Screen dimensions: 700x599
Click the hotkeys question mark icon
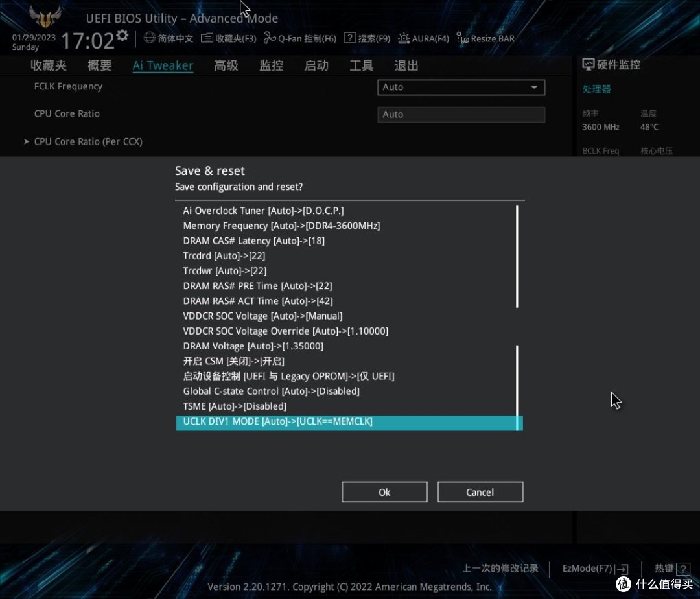(x=683, y=569)
